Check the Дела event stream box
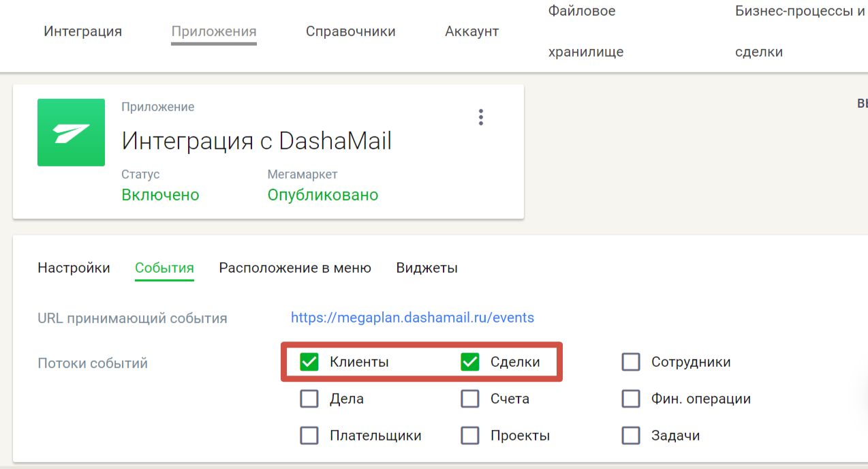868x469 pixels. click(x=309, y=399)
